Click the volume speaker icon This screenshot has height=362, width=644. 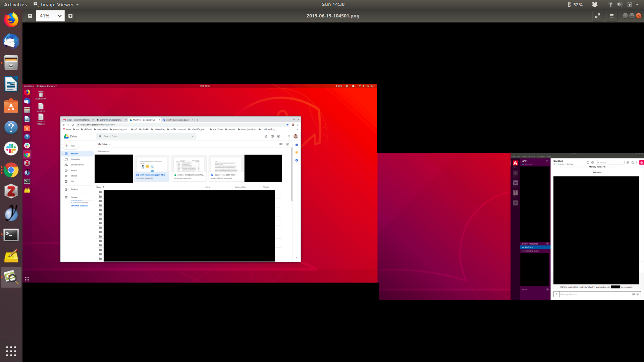[x=620, y=5]
